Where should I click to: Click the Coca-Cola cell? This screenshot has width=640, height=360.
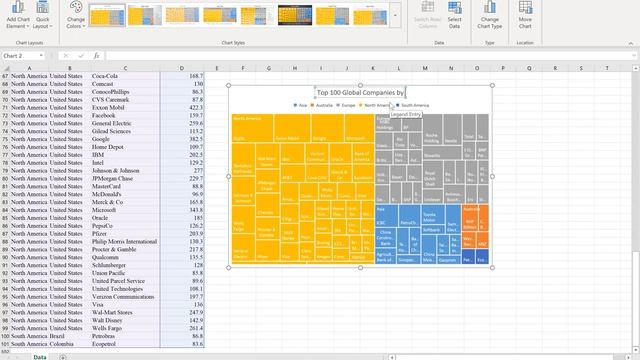pos(125,76)
